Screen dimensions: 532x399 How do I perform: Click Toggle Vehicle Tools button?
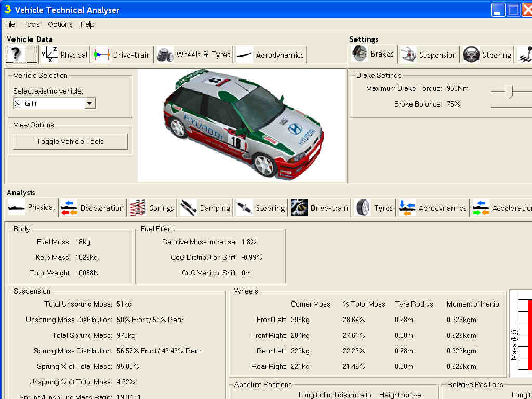(70, 141)
